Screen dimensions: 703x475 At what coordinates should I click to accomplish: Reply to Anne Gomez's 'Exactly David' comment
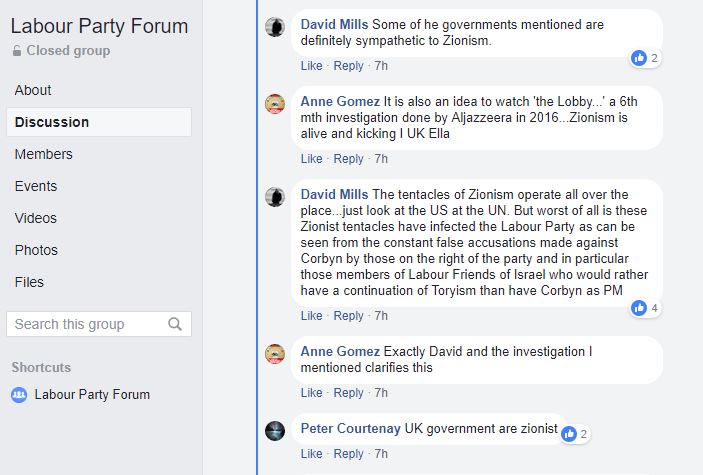[349, 393]
